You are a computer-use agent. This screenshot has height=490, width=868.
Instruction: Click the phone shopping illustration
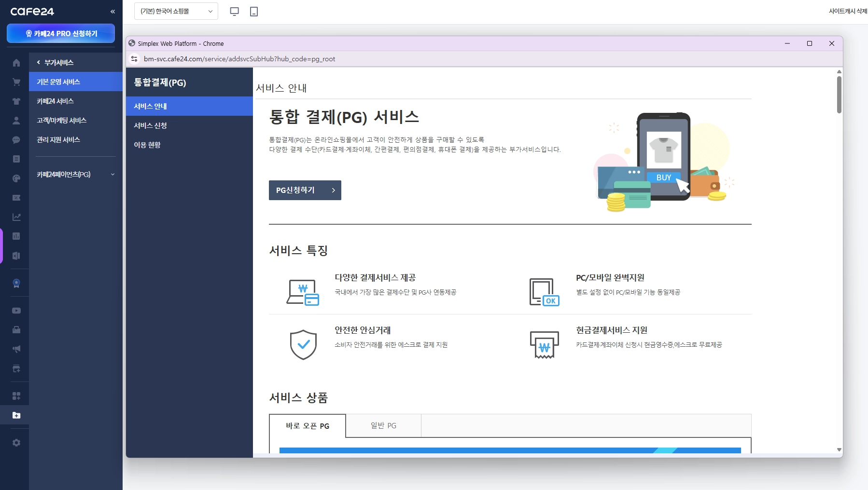[x=664, y=162]
